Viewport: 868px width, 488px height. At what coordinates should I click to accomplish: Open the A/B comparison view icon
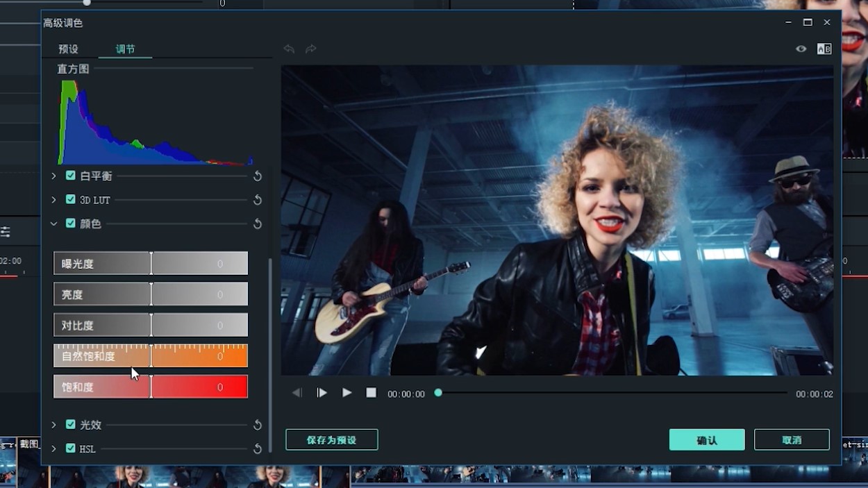824,49
